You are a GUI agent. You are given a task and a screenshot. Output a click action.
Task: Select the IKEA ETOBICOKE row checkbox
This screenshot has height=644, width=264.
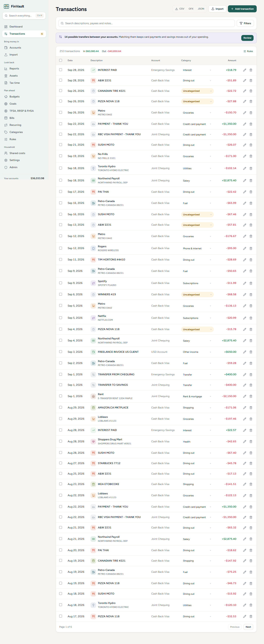(60, 484)
